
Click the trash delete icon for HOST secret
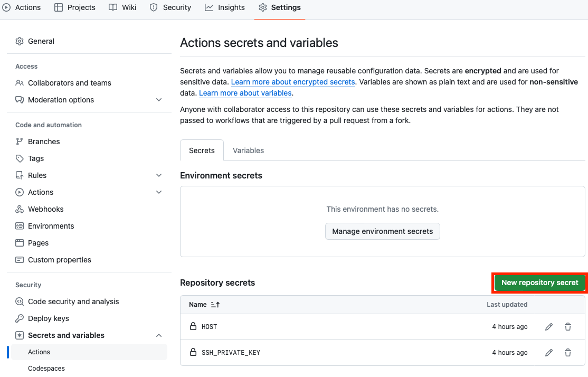(568, 327)
